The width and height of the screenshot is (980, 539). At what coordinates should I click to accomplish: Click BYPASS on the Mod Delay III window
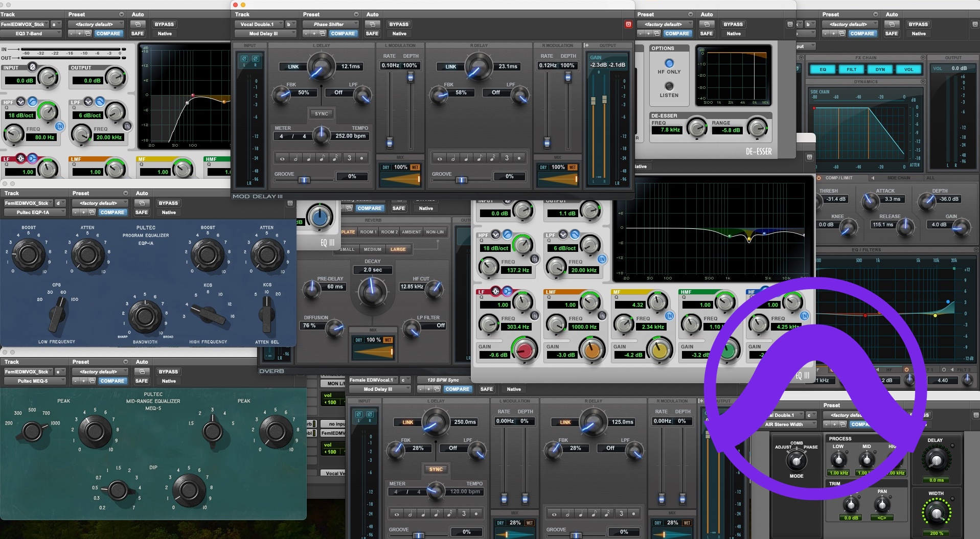point(399,25)
